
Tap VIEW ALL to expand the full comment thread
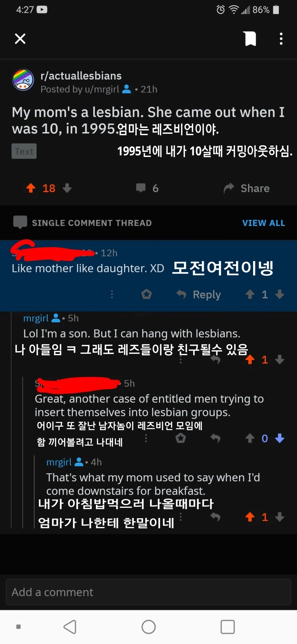(263, 223)
